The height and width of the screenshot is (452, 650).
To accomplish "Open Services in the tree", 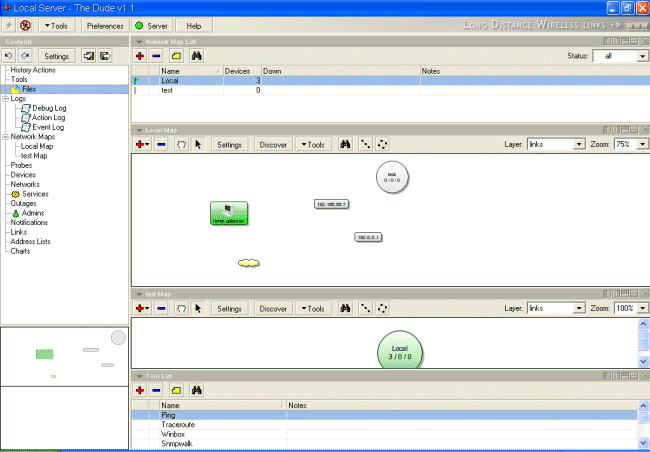I will click(x=35, y=194).
